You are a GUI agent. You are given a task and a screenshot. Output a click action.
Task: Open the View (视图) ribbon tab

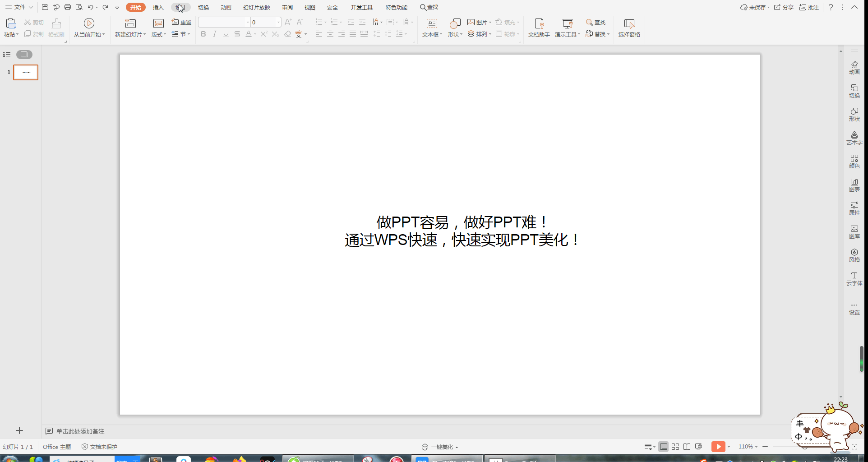(310, 7)
